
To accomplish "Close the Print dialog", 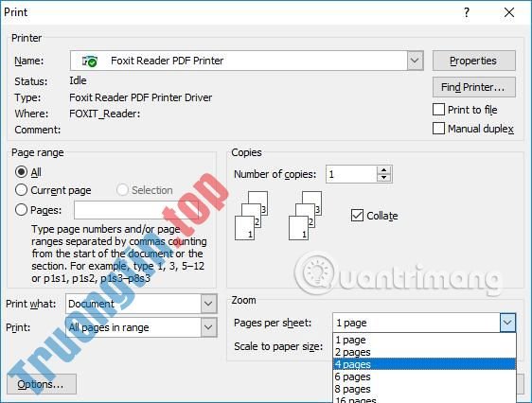I will (x=509, y=12).
